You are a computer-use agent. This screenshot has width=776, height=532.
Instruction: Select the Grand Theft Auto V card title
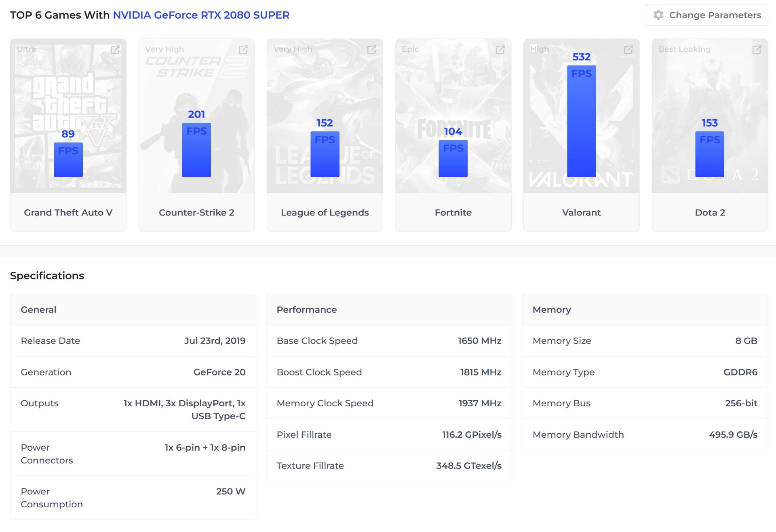tap(68, 213)
